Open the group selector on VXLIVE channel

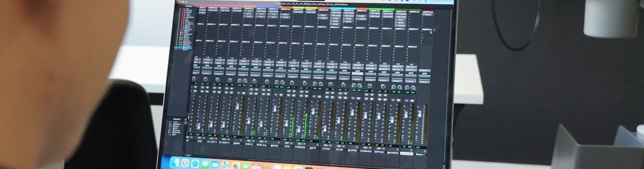point(344,78)
